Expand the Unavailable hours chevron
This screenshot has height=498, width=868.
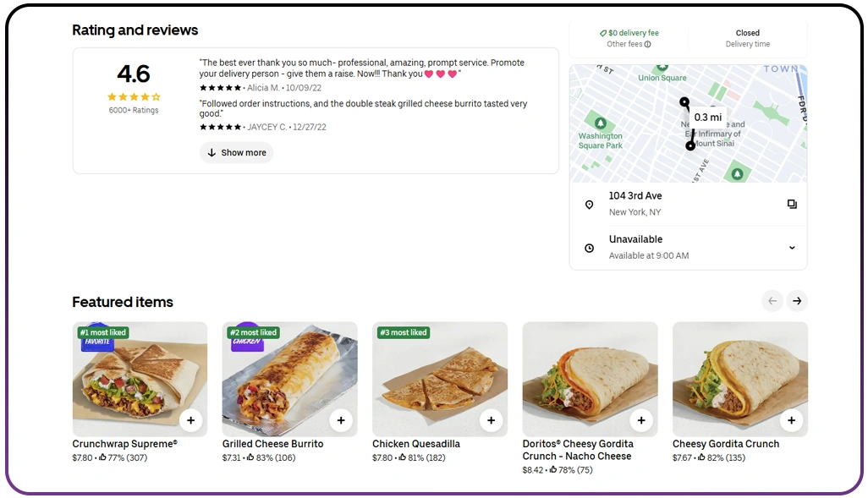[792, 248]
